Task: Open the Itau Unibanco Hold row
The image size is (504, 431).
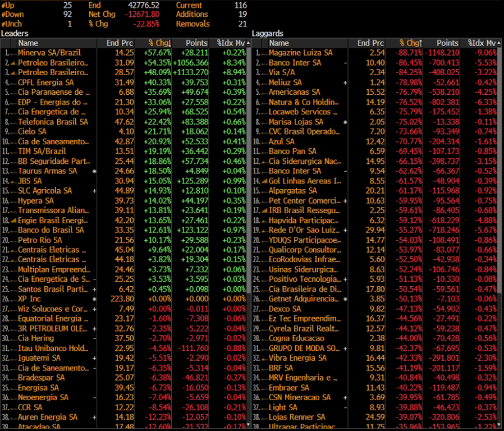Action: click(x=123, y=349)
